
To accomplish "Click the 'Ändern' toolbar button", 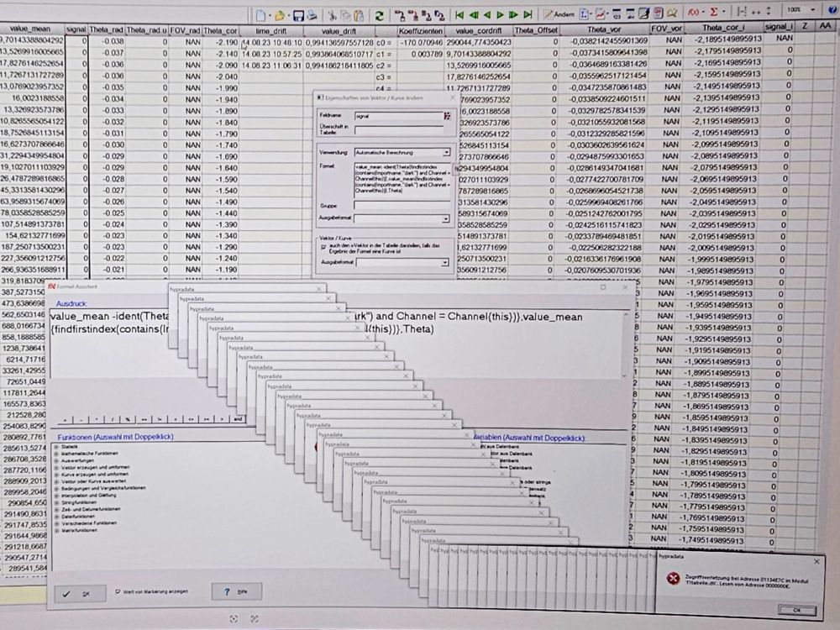I will tap(559, 14).
